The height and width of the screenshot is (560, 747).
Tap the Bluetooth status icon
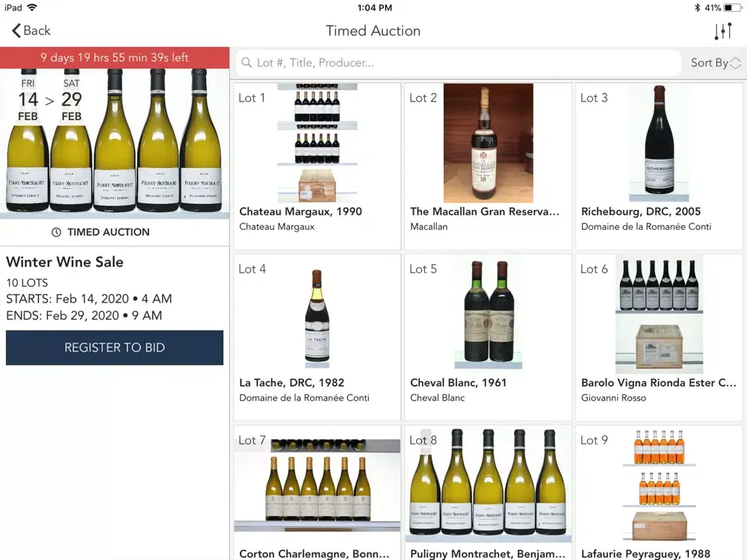698,7
